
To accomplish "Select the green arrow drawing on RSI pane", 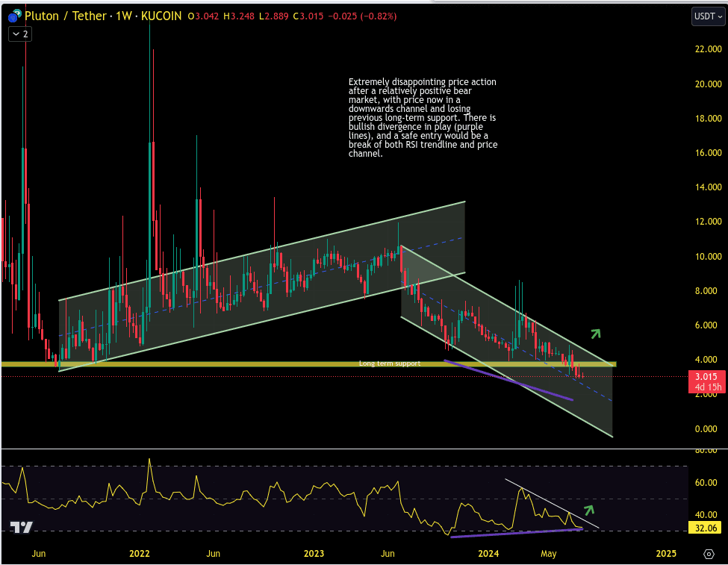I will pyautogui.click(x=589, y=510).
